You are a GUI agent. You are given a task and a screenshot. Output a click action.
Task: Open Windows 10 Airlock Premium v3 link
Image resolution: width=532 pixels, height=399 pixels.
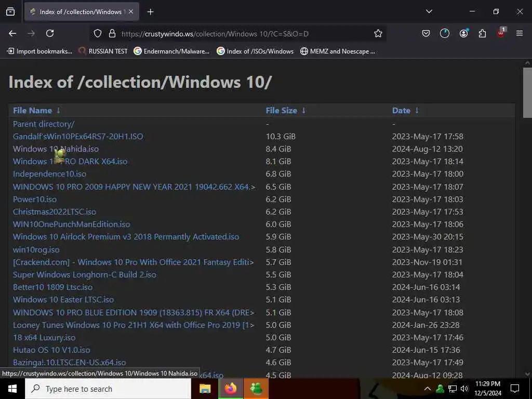pyautogui.click(x=126, y=237)
